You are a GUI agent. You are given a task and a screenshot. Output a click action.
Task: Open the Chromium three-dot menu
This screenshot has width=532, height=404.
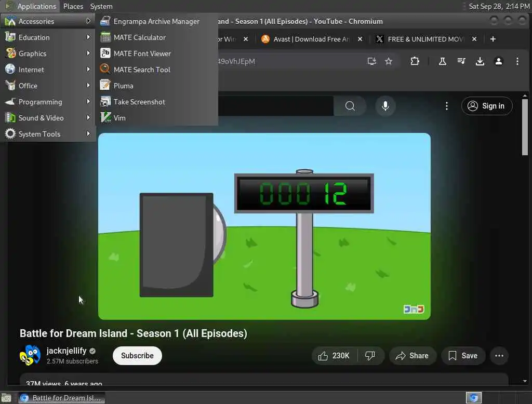517,61
